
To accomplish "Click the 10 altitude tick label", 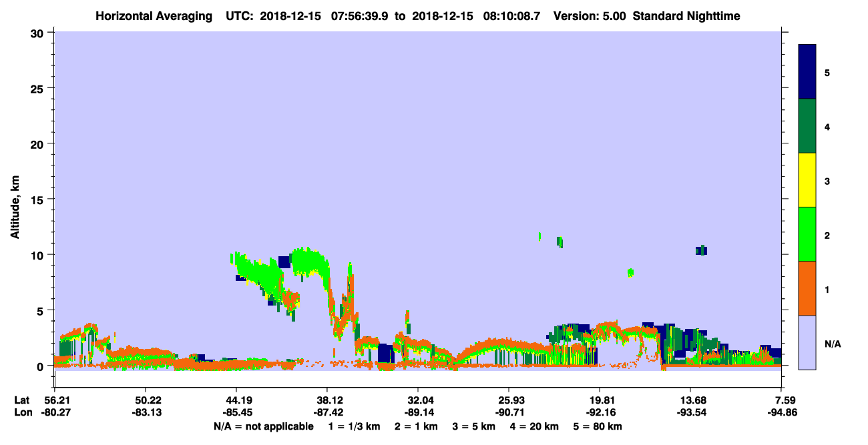I will [38, 255].
